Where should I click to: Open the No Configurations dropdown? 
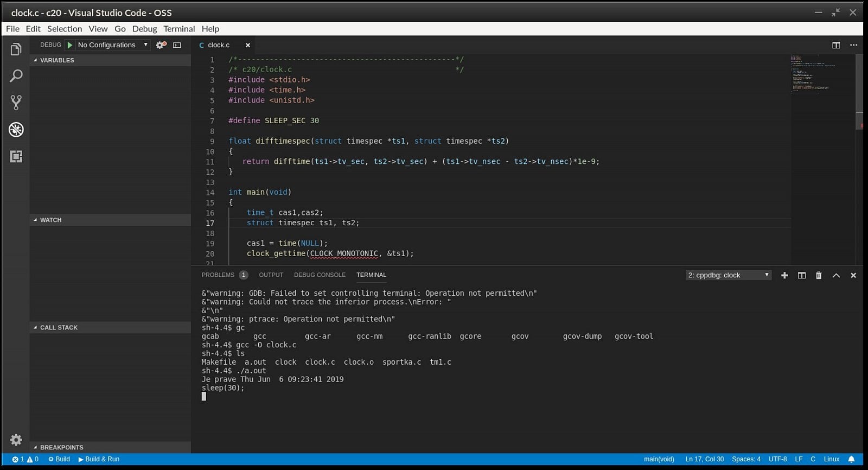point(112,45)
